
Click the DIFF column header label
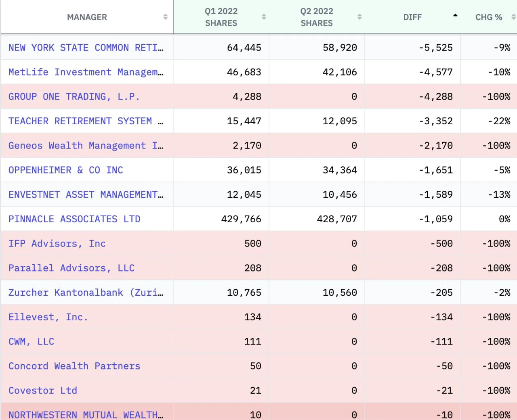pyautogui.click(x=412, y=17)
